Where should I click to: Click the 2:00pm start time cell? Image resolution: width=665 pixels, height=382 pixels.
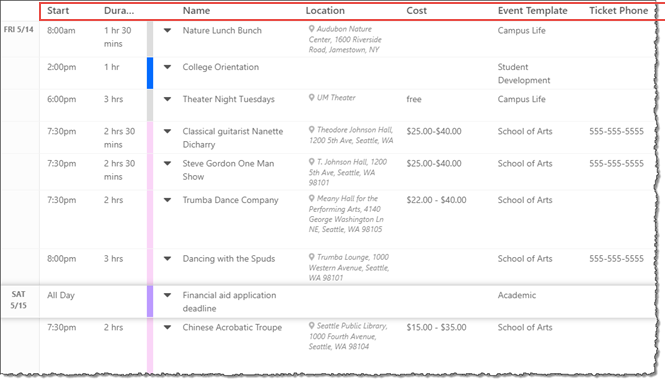tap(61, 67)
